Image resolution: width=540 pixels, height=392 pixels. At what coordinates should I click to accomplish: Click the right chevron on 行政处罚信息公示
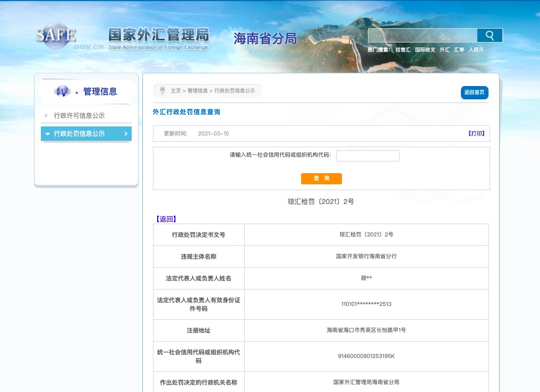tap(126, 134)
